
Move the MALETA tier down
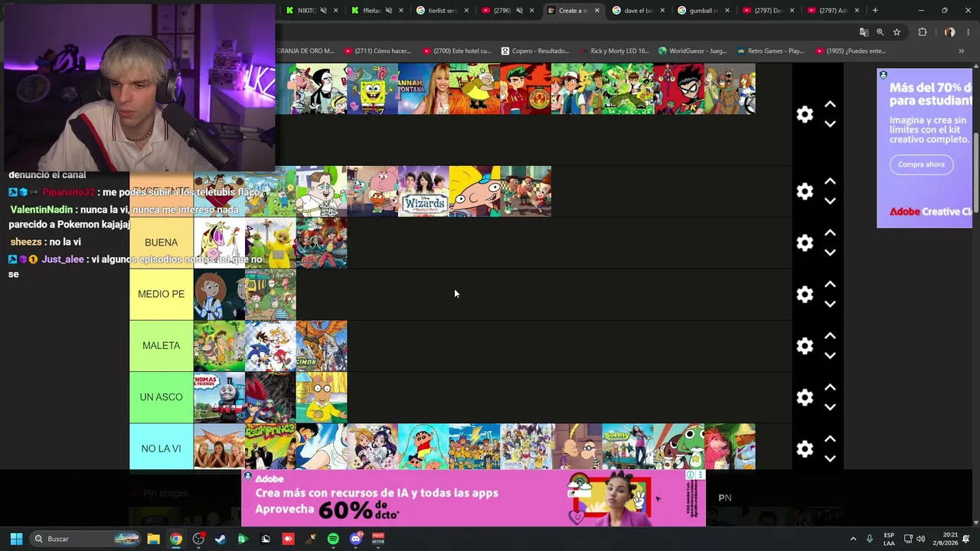coord(830,355)
